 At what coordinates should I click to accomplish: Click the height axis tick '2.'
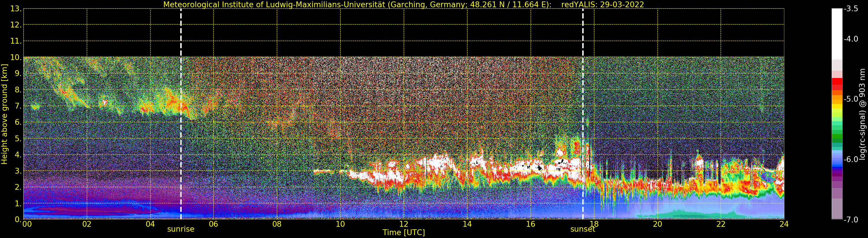pyautogui.click(x=18, y=187)
